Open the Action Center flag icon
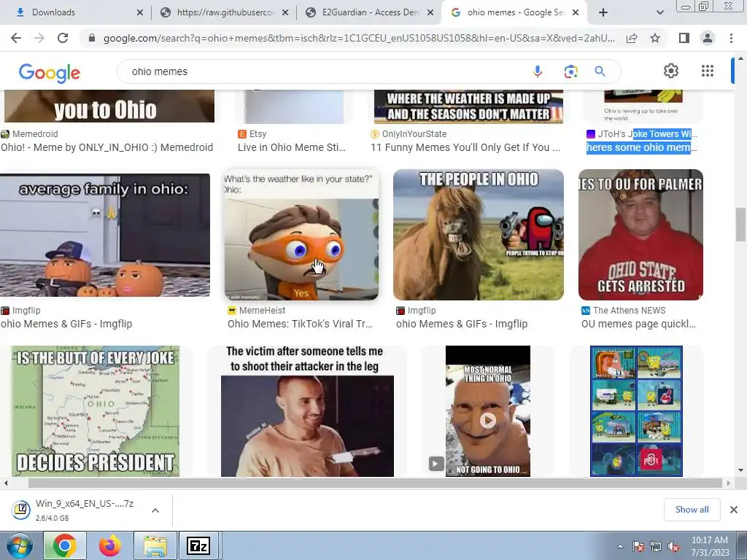747x560 pixels. pyautogui.click(x=638, y=546)
